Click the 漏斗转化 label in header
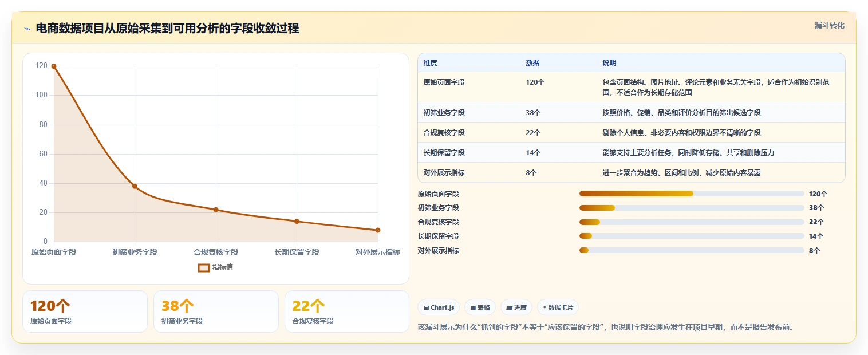Viewport: 868px width, 355px height. (x=829, y=25)
